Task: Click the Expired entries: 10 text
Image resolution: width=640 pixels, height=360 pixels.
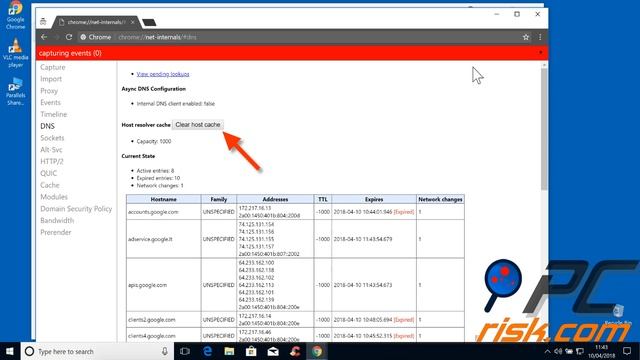Action: pyautogui.click(x=158, y=178)
